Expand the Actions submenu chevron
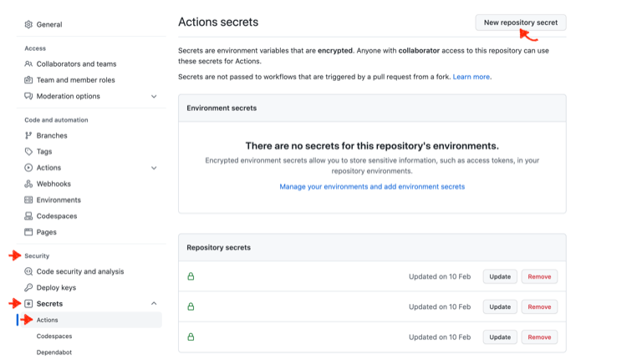642x364 pixels. click(154, 168)
